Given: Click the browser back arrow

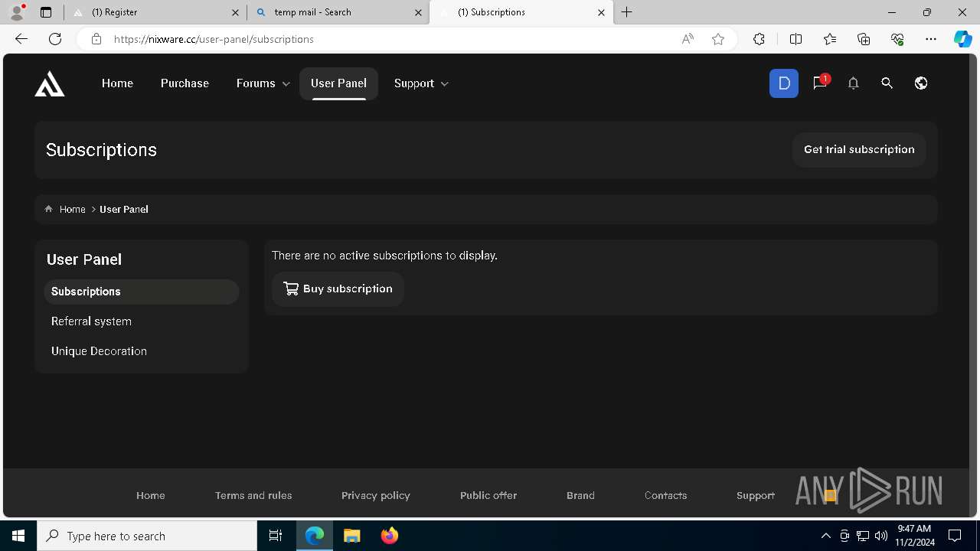Looking at the screenshot, I should click(21, 39).
